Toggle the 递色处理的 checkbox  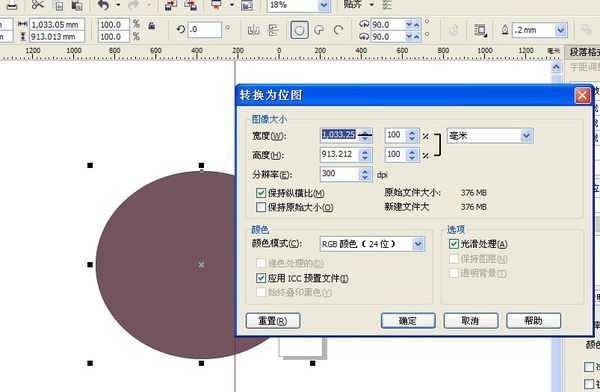tap(261, 263)
